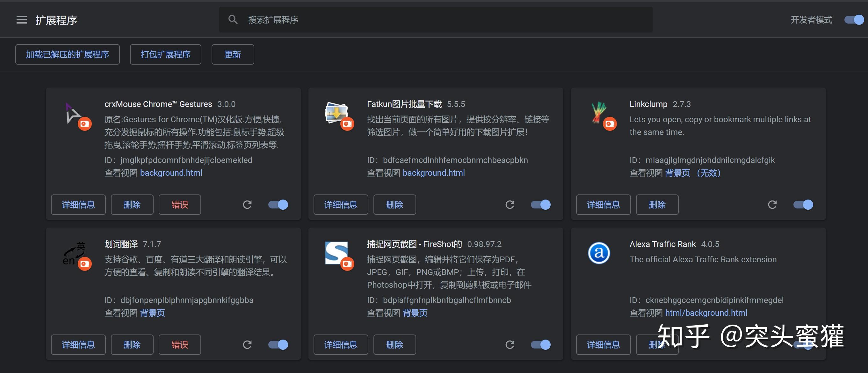Open 详细信息 for 划词翻译
Viewport: 868px width, 373px height.
click(x=78, y=345)
